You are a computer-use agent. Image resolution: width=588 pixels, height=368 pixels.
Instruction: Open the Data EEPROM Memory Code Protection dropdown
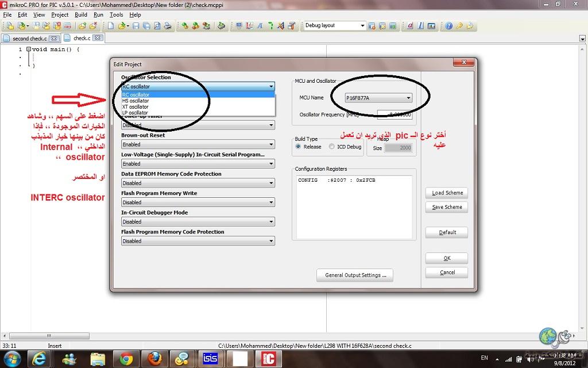pos(198,183)
